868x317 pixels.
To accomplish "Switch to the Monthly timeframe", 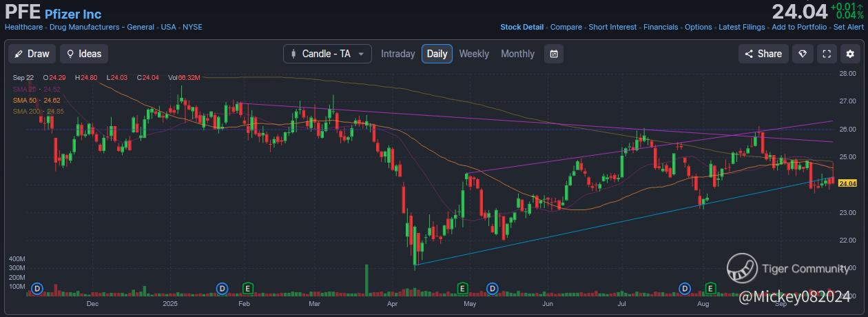I will pos(517,54).
